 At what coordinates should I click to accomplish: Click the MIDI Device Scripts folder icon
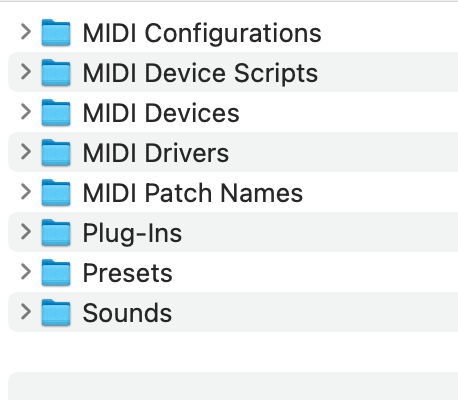56,72
